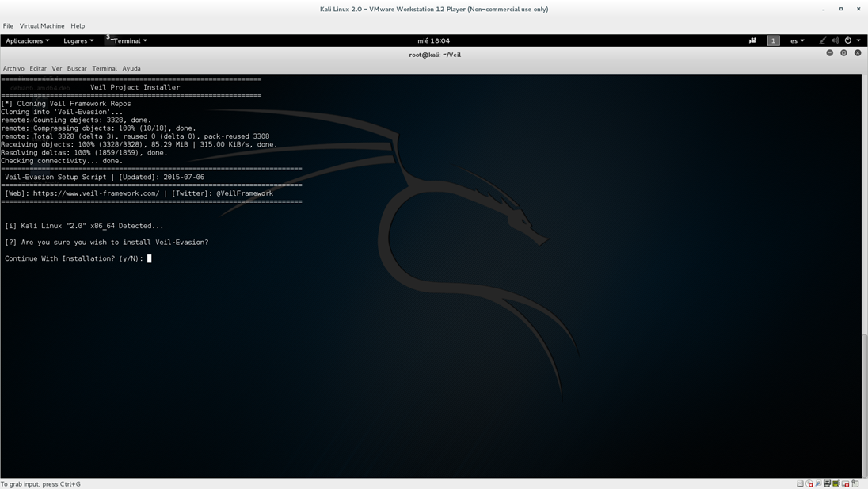
Task: Click the VMware message log icon
Action: [855, 483]
